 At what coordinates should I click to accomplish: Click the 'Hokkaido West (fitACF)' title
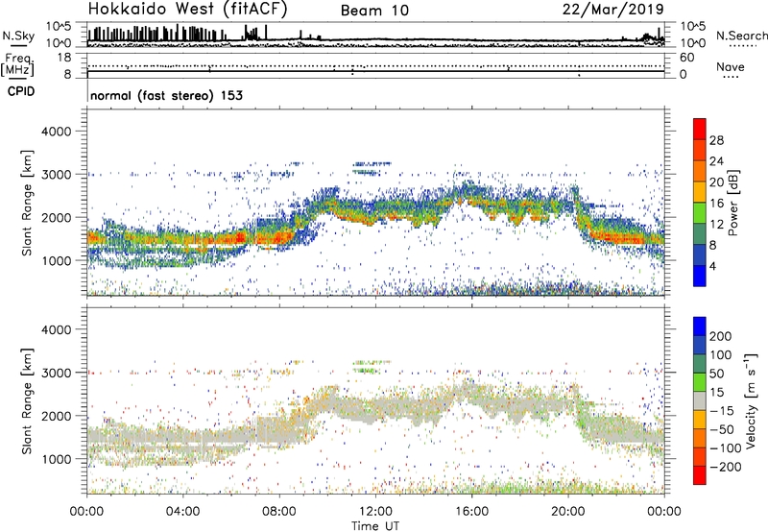[187, 9]
